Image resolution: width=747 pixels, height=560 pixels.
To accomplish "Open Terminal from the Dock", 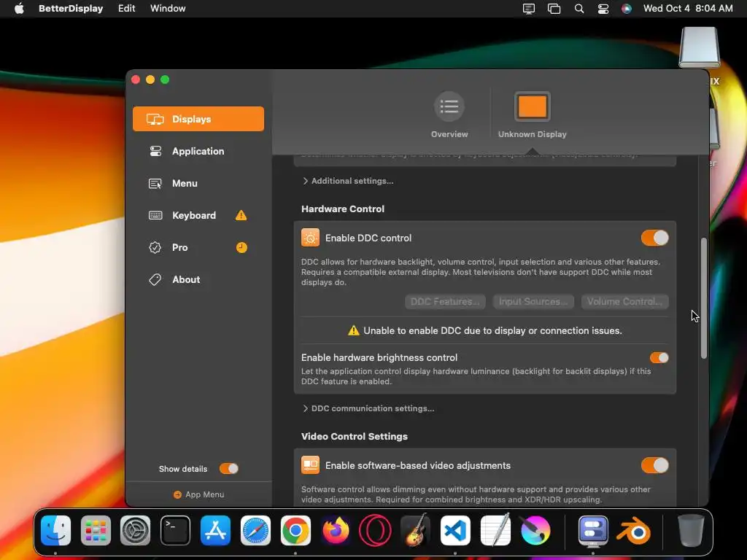I will click(175, 530).
